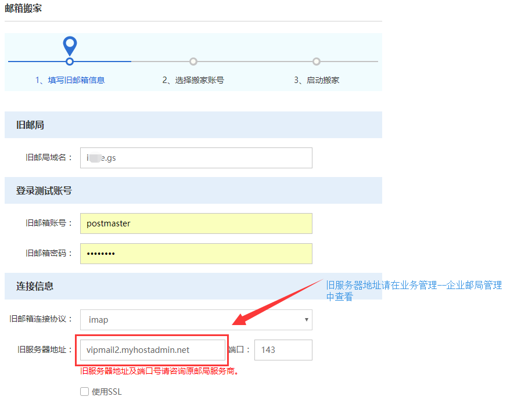
Task: Click the blue 业务管理 hint text
Action: click(414, 290)
